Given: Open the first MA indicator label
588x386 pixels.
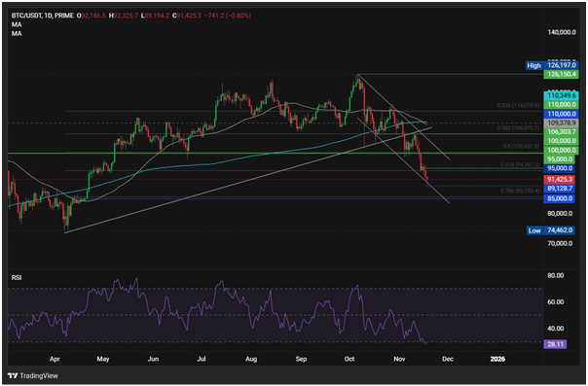Looking at the screenshot, I should (x=17, y=24).
